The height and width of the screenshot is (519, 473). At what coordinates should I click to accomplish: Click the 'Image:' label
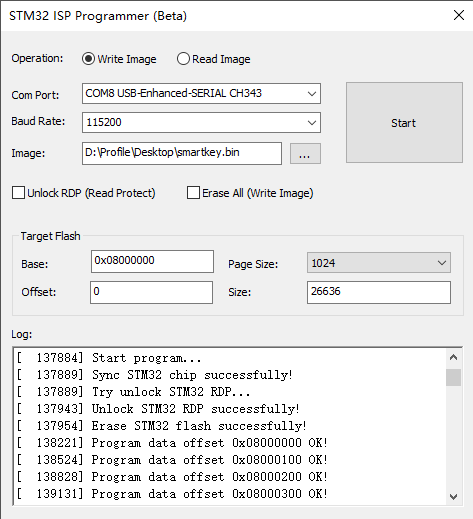pyautogui.click(x=28, y=153)
